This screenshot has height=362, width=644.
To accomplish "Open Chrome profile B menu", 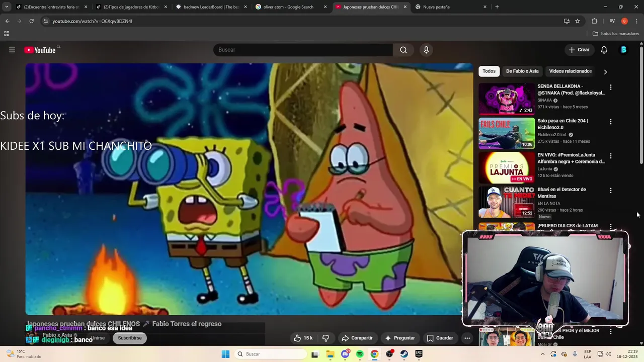I will click(x=624, y=21).
